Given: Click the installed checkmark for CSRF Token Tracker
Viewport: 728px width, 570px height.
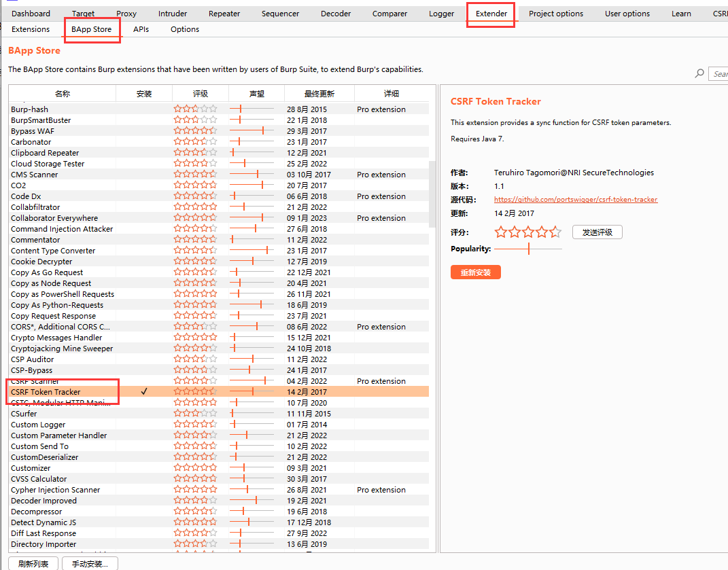Looking at the screenshot, I should tap(144, 392).
